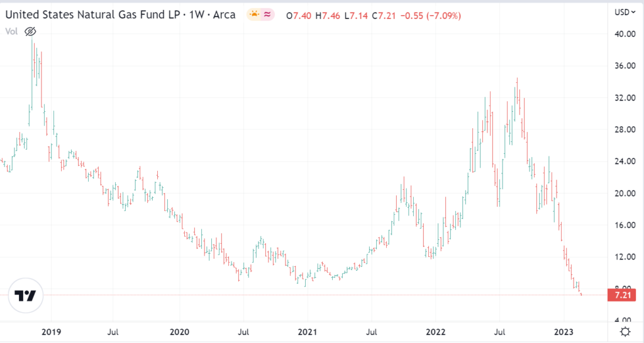Click the 2022 time axis label

pyautogui.click(x=435, y=332)
